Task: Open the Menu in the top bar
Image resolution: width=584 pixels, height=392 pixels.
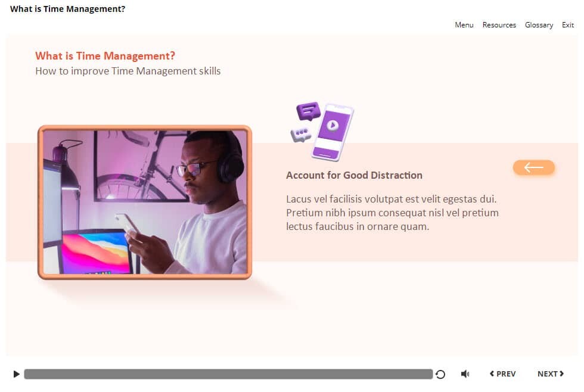Action: point(464,25)
